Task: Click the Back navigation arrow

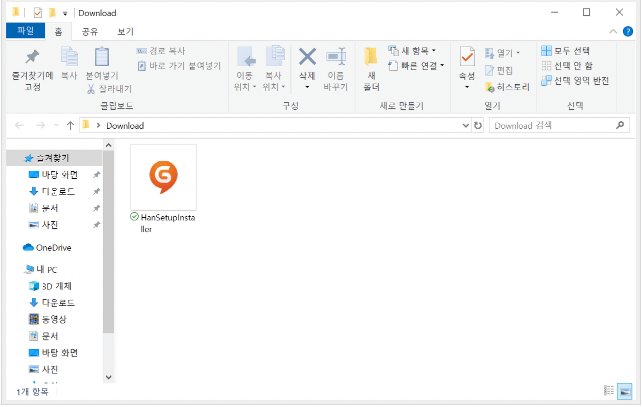Action: (x=19, y=125)
